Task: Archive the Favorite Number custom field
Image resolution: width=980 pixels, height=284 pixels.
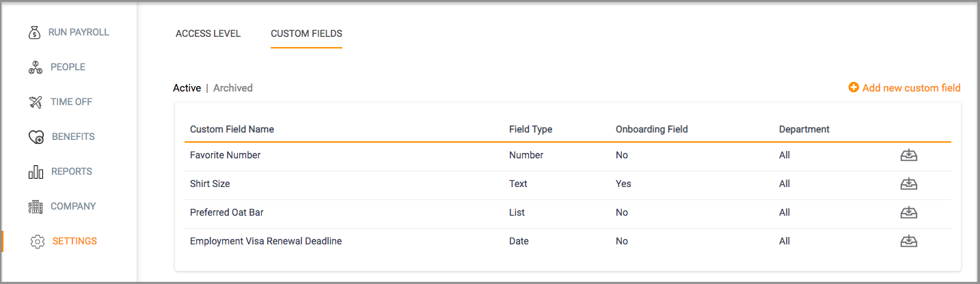Action: (x=908, y=155)
